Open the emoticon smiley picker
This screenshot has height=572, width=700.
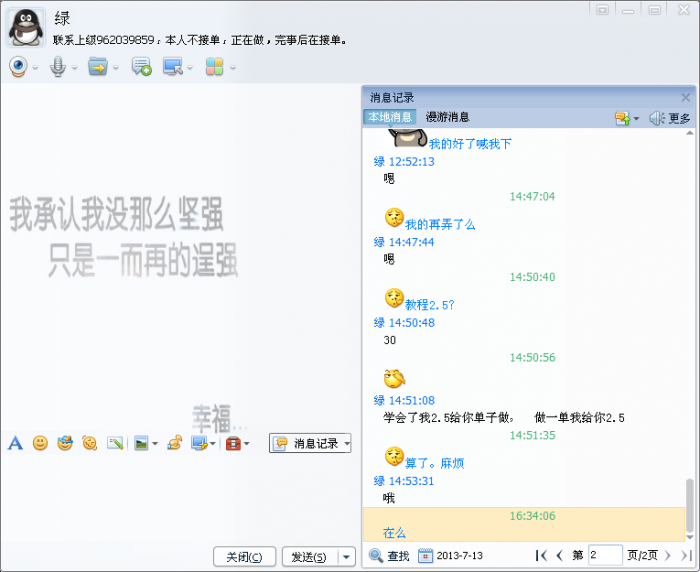click(x=40, y=443)
